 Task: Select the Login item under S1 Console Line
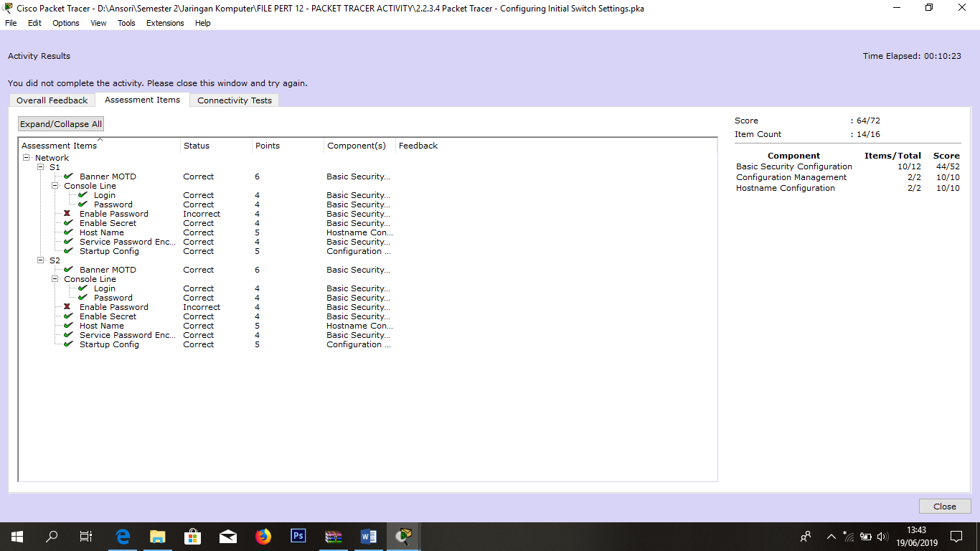[x=105, y=195]
